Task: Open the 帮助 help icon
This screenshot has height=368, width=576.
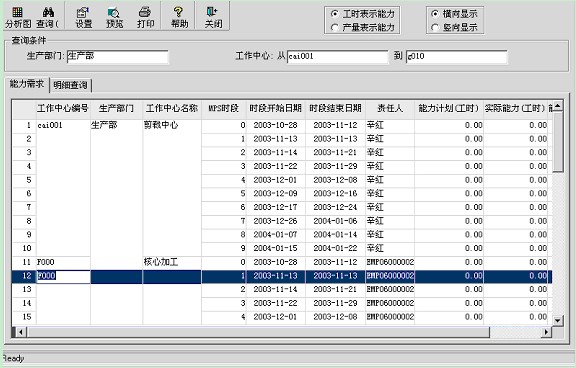Action: pos(179,17)
